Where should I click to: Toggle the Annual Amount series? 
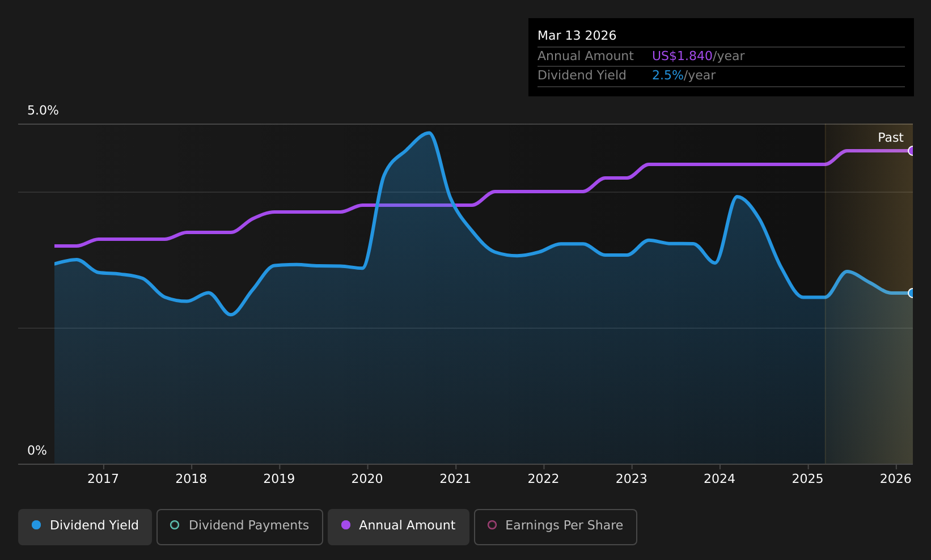coord(399,527)
